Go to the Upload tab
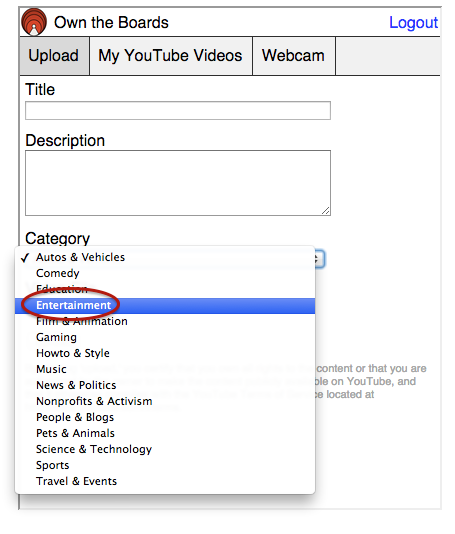Viewport: 455px width, 534px height. (54, 56)
